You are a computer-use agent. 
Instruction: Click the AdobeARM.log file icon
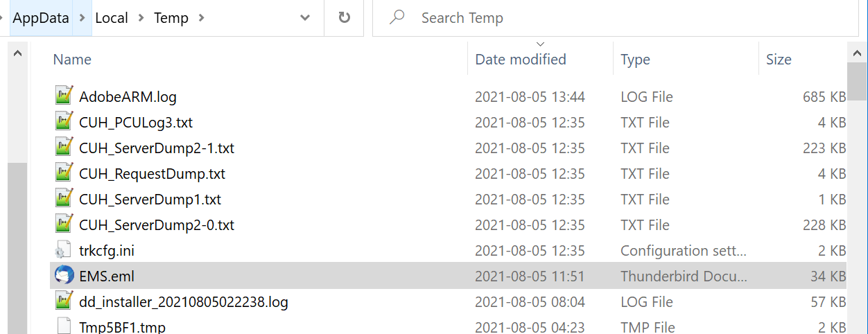pyautogui.click(x=64, y=96)
